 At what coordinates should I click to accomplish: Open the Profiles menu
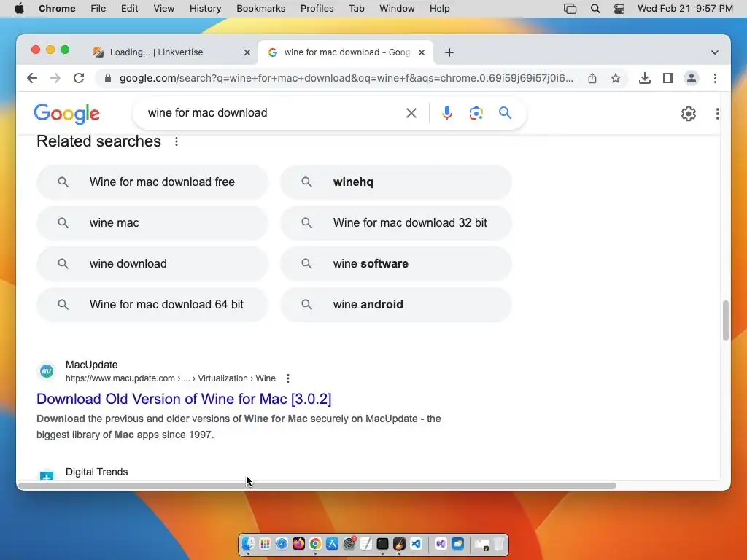click(x=317, y=9)
